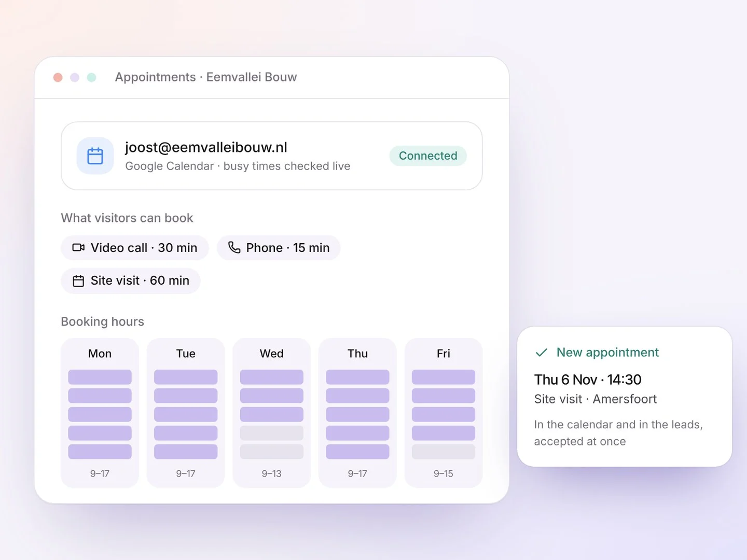747x560 pixels.
Task: Click the calendar icon in Site visit chip
Action: tap(78, 281)
